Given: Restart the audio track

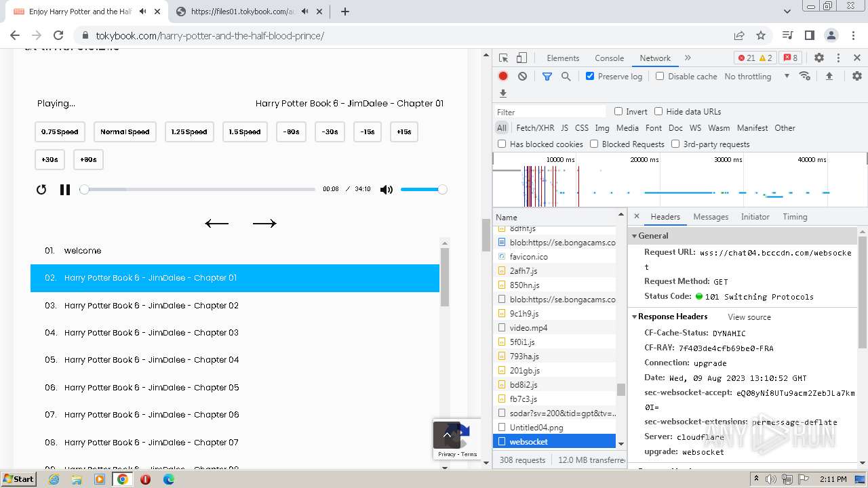Looking at the screenshot, I should pyautogui.click(x=41, y=190).
